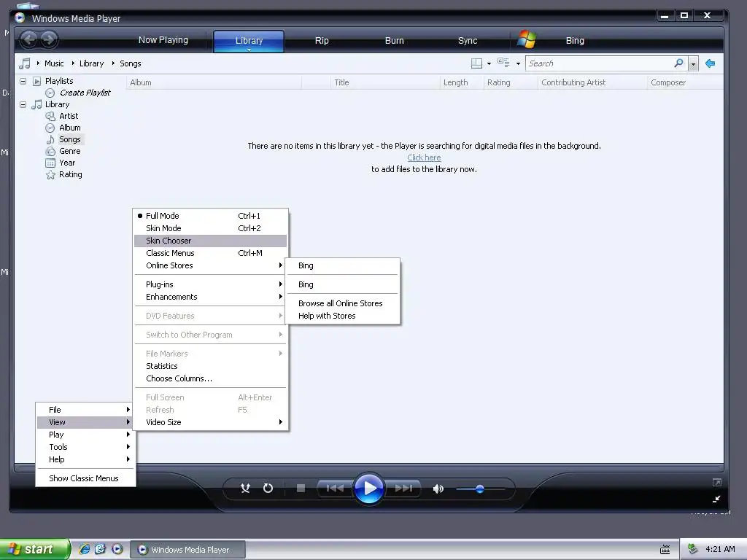Viewport: 747px width, 560px height.
Task: Select Choose Columns menu entry
Action: (x=211, y=378)
